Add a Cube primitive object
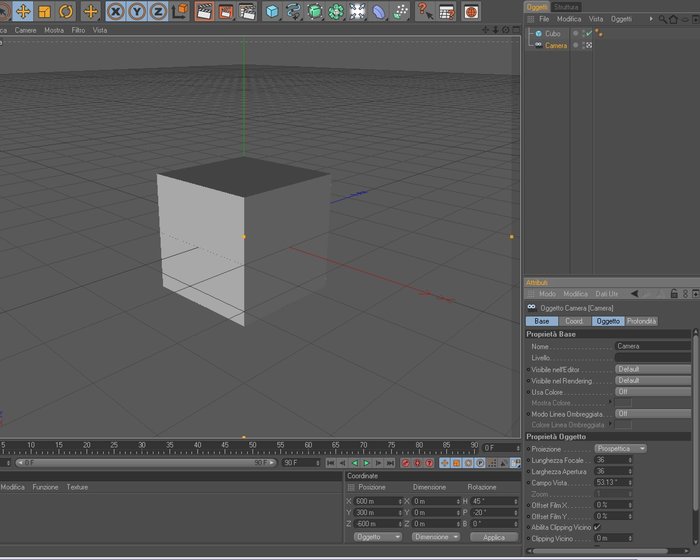 [272, 11]
